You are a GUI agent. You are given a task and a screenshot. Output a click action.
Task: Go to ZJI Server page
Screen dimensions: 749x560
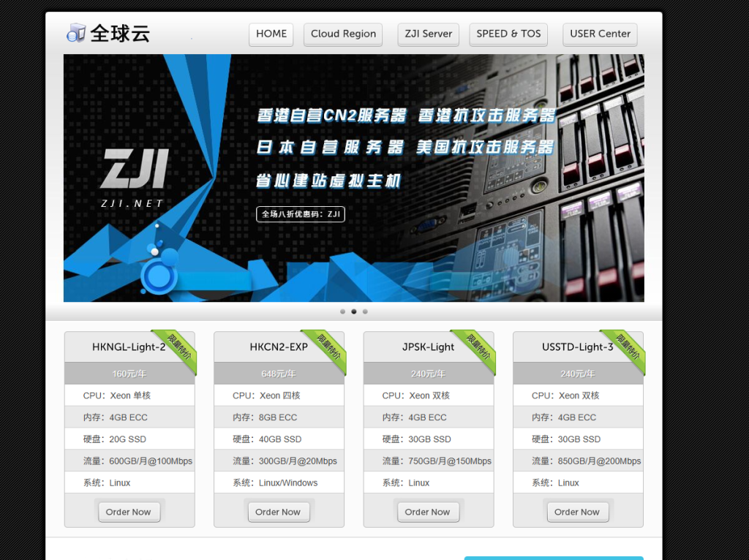click(428, 34)
